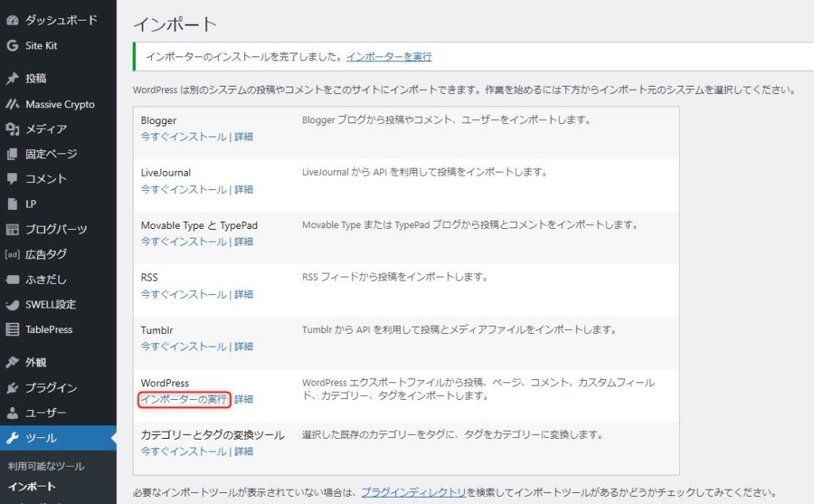Click the pushpin icon for Posts
Image resolution: width=814 pixels, height=504 pixels.
tap(12, 79)
